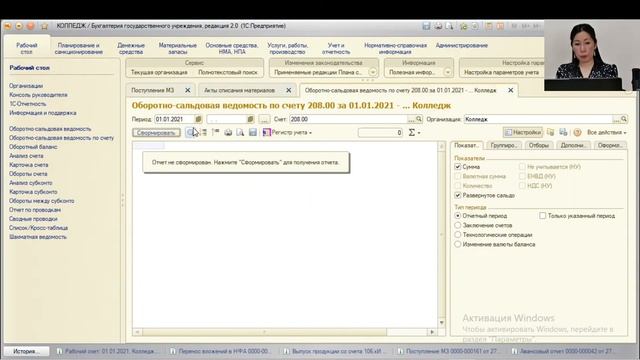Click the green link icon in title bar

click(464, 26)
